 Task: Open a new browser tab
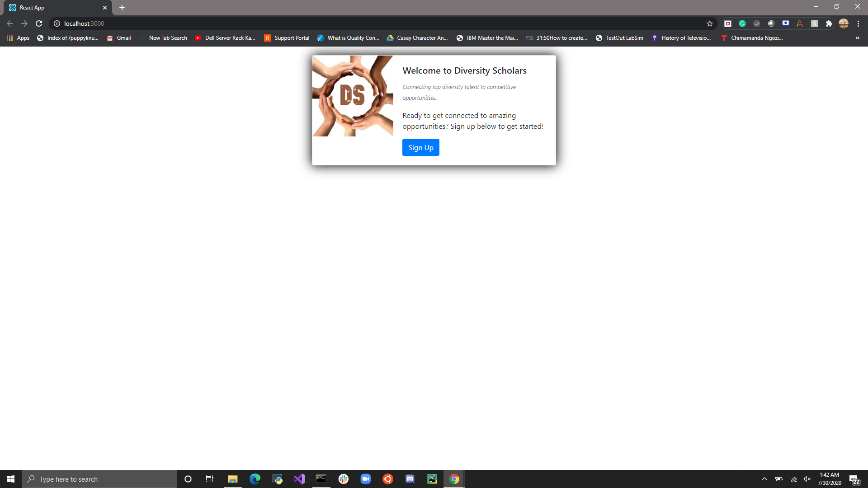coord(122,8)
